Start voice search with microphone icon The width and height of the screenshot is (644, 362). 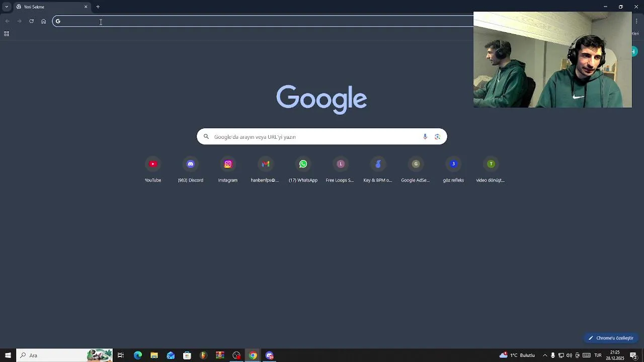(425, 137)
